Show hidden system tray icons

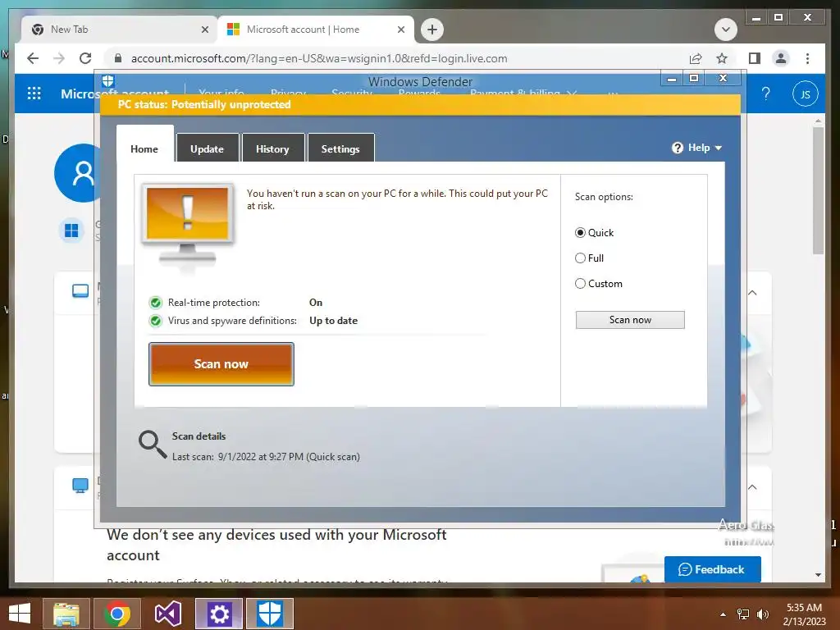[724, 614]
